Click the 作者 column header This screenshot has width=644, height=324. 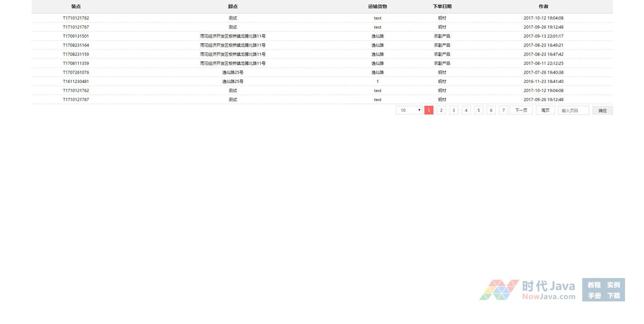click(x=543, y=6)
